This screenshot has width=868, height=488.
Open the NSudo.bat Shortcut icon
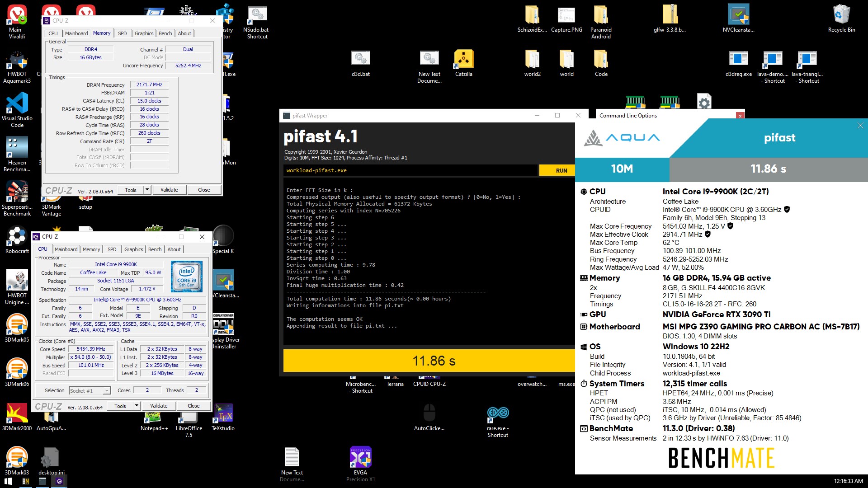[257, 22]
